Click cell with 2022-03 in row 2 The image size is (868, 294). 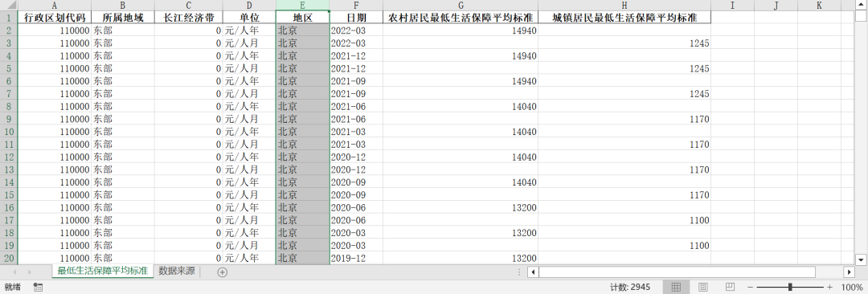(356, 30)
